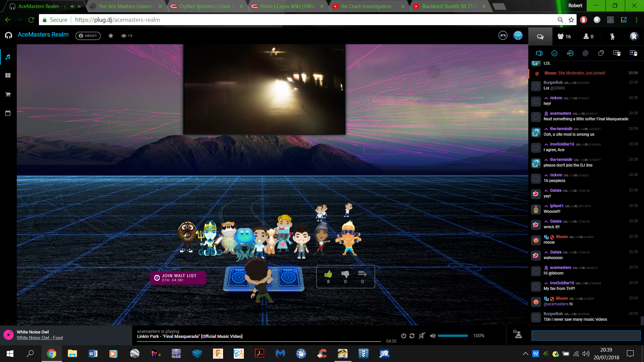This screenshot has width=644, height=362.
Task: Click the My Playlists music note icon
Action: 8,57
